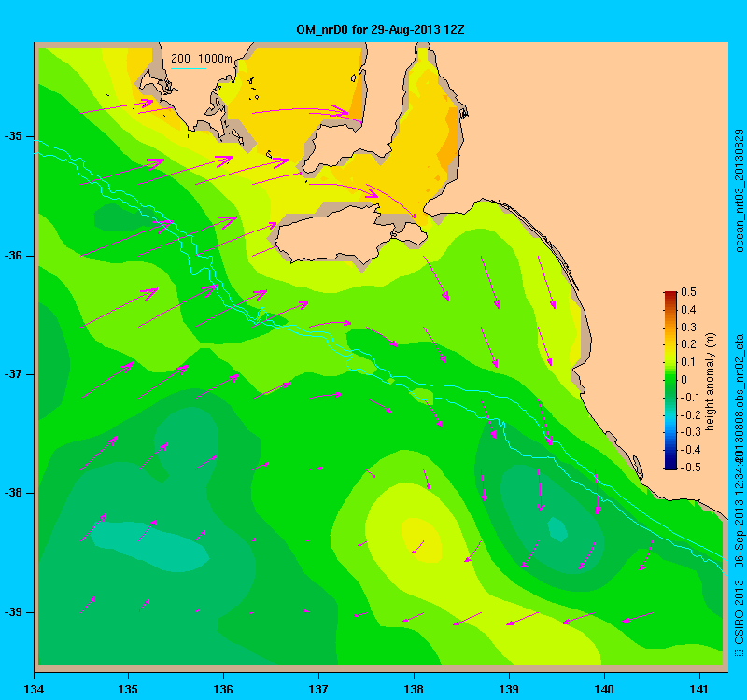
Task: Click the 'CSIRO 2013' copyright text
Action: coord(740,613)
